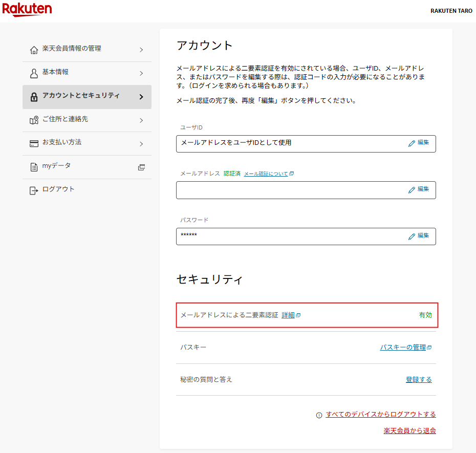Click the pencil icon in the パスワード field
The height and width of the screenshot is (453, 476).
(x=412, y=236)
